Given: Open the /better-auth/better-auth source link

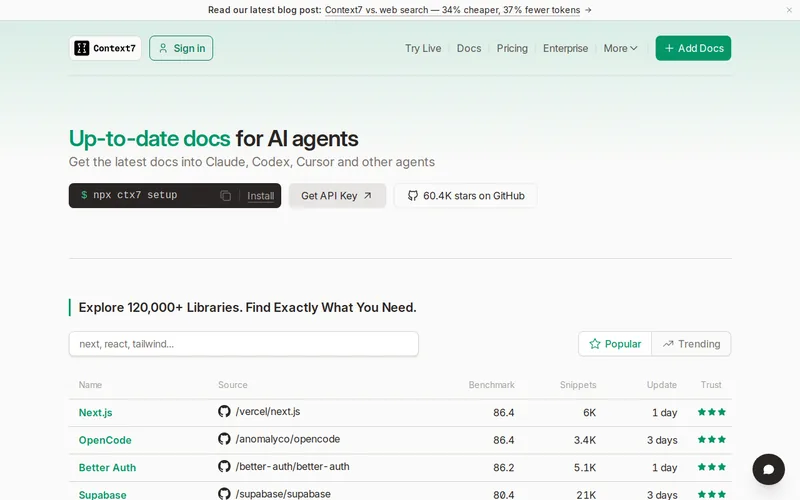Looking at the screenshot, I should [292, 466].
